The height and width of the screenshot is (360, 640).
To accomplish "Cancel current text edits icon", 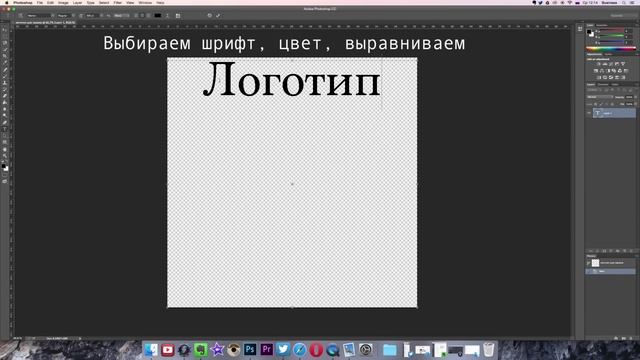I will (x=209, y=16).
